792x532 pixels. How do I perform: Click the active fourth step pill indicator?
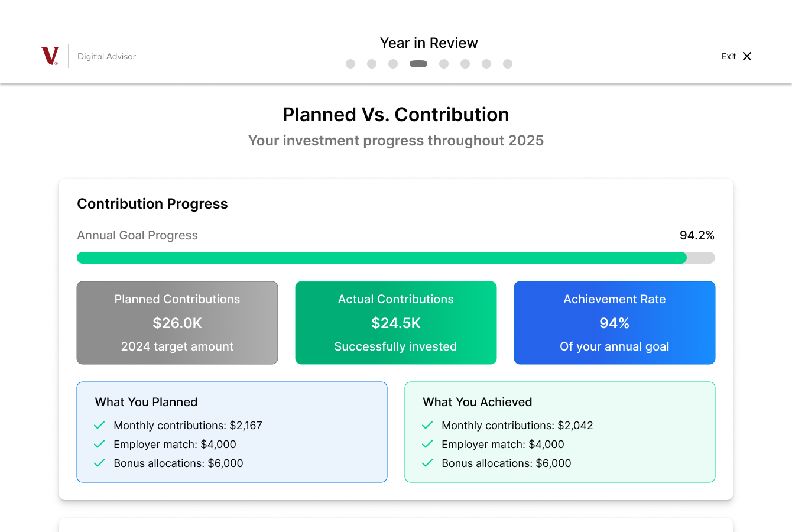click(x=418, y=64)
